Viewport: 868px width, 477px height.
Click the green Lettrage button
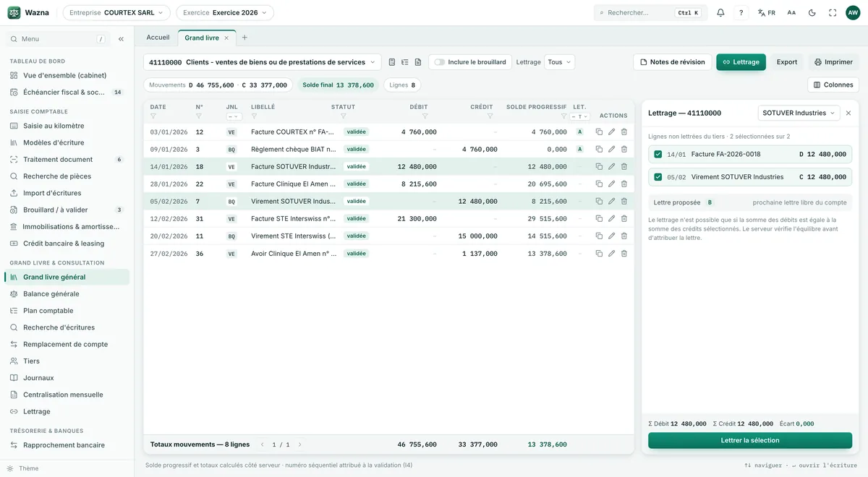pyautogui.click(x=741, y=62)
